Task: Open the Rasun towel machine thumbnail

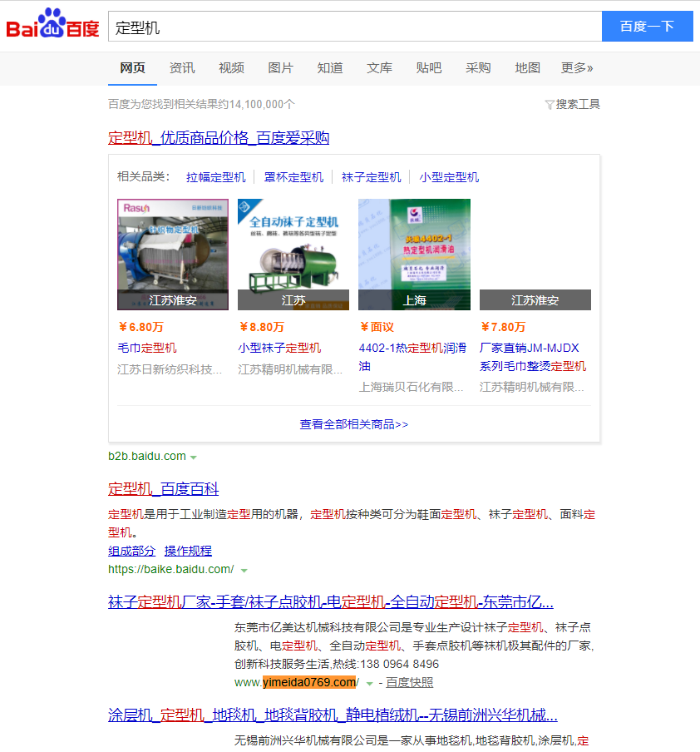Action: click(x=173, y=255)
